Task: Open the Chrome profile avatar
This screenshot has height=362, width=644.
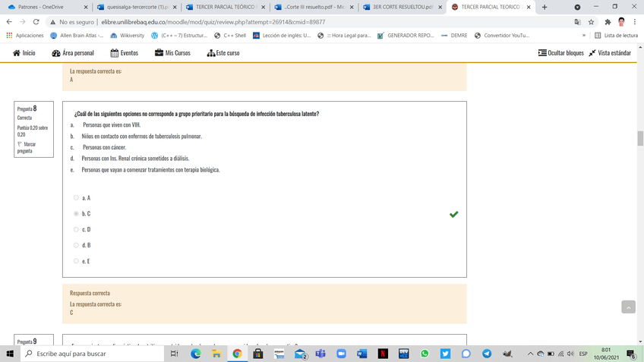Action: coord(621,22)
